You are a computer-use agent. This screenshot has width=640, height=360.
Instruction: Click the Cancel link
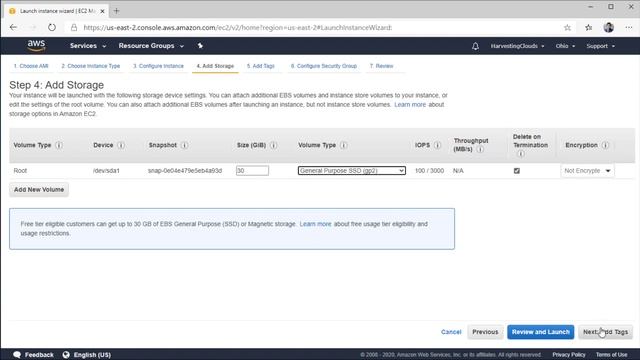pyautogui.click(x=451, y=332)
